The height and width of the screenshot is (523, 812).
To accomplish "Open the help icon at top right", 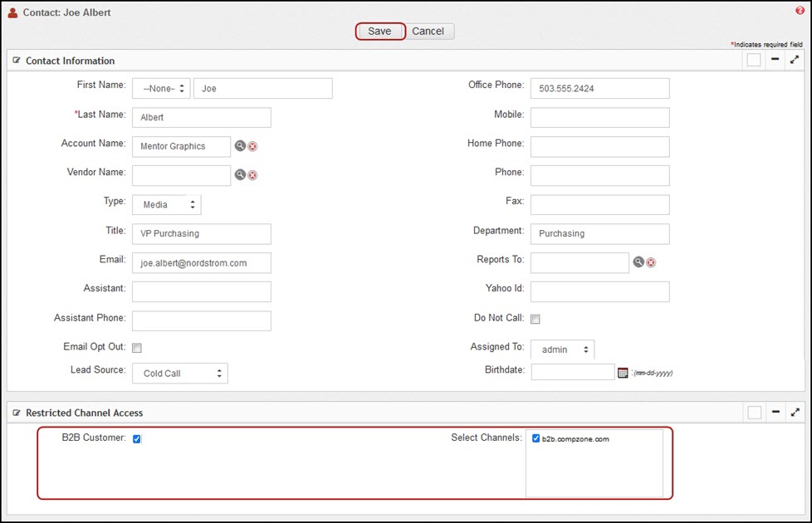I will (x=800, y=10).
